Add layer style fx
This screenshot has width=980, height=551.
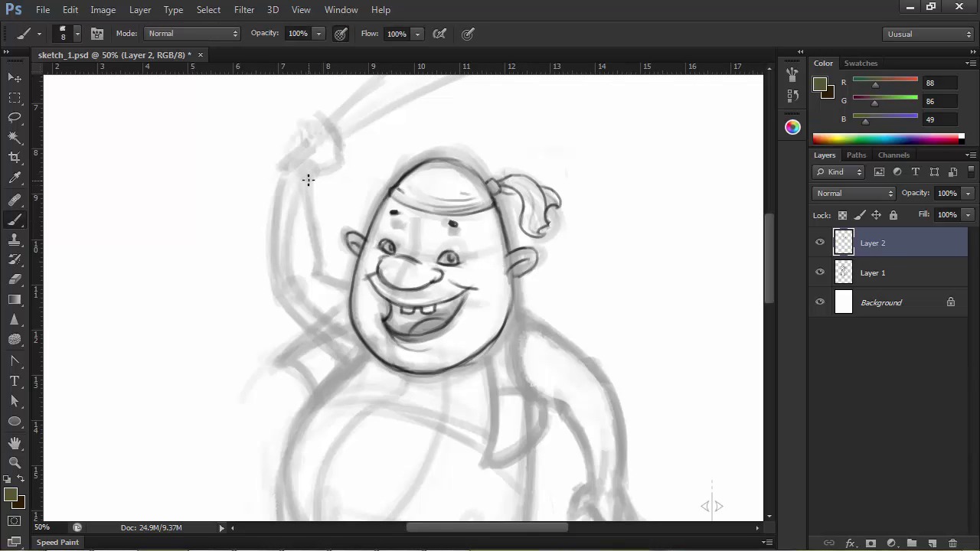pos(850,543)
